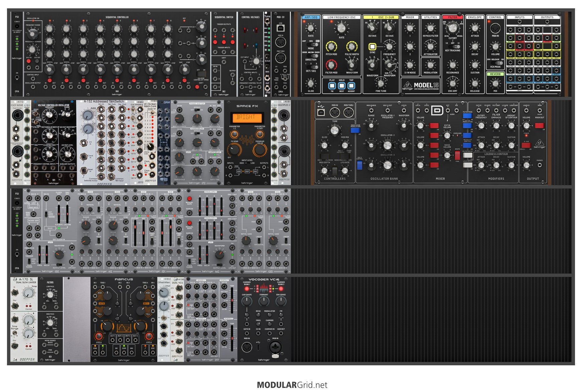Click the PITCH MOD knob on Model 15
This screenshot has width=585, height=392.
tap(331, 46)
